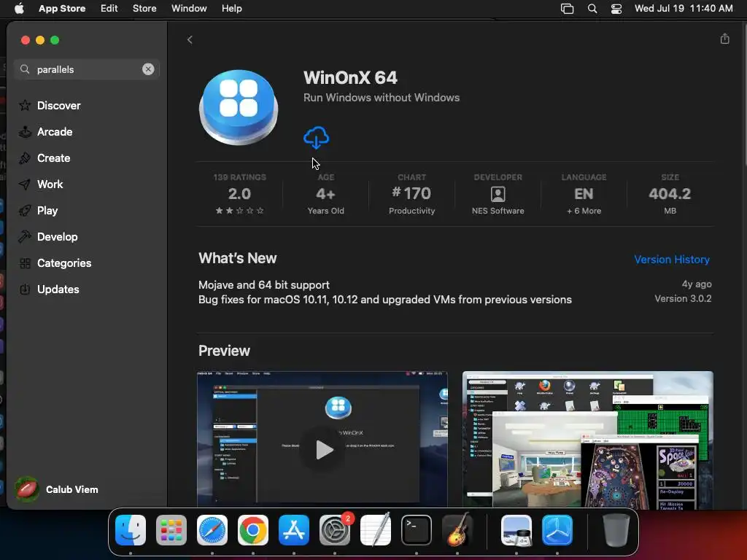The width and height of the screenshot is (747, 560).
Task: Focus the parallels search field
Action: coord(87,69)
